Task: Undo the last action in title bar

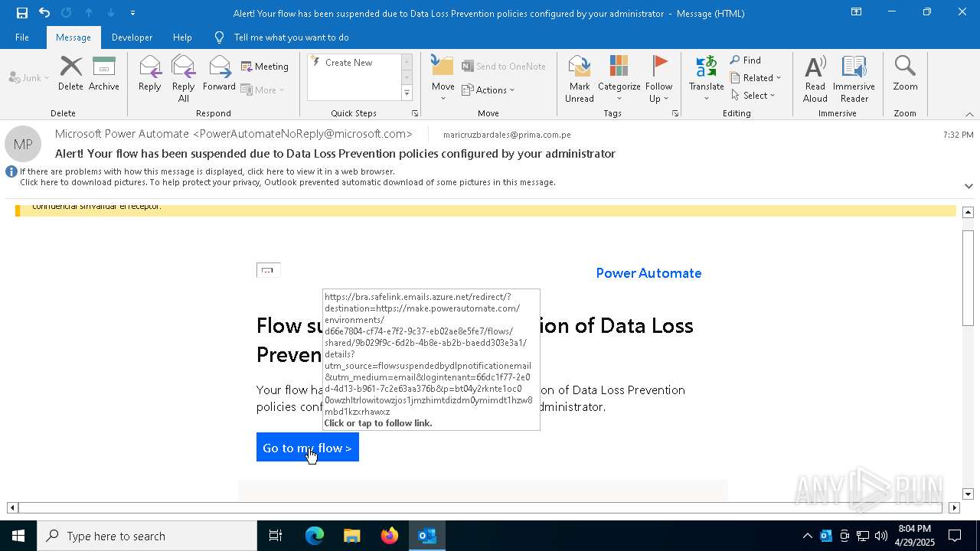Action: pos(44,12)
